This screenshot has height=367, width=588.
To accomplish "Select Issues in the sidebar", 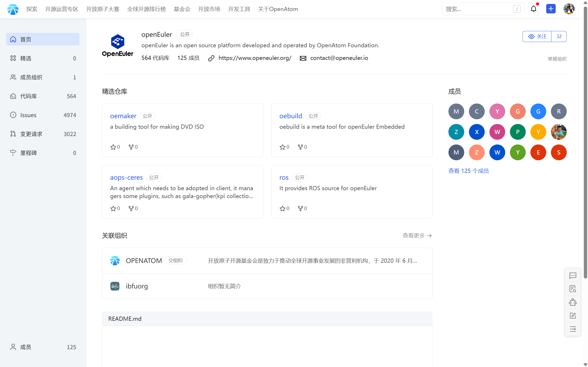I will point(43,115).
